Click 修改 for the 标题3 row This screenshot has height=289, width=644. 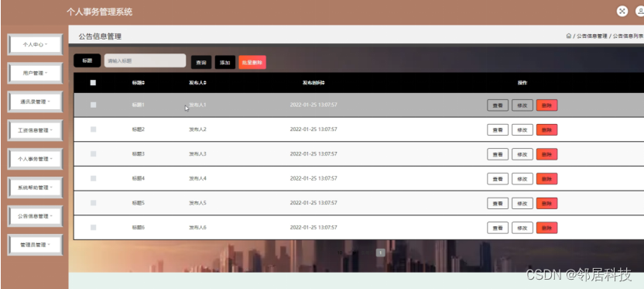(x=522, y=154)
